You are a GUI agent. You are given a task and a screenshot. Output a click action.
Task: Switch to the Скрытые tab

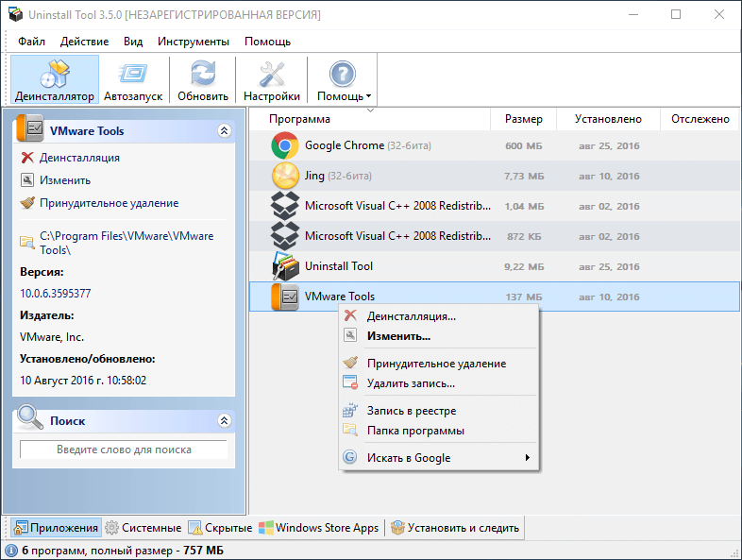coord(221,527)
